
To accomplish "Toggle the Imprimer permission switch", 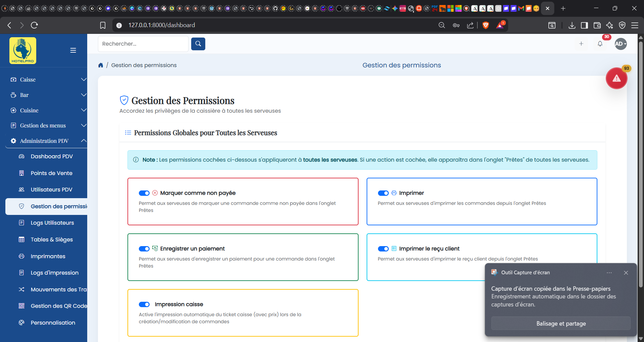I will point(383,193).
